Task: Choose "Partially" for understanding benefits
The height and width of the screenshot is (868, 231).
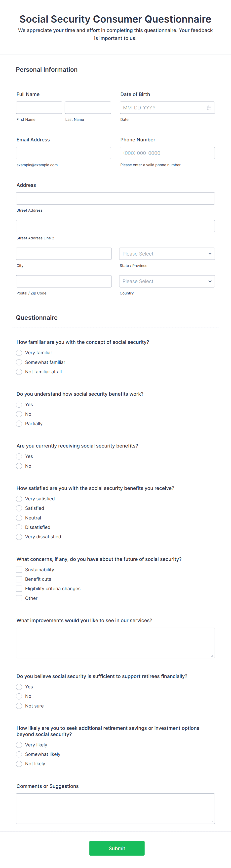Action: 19,423
